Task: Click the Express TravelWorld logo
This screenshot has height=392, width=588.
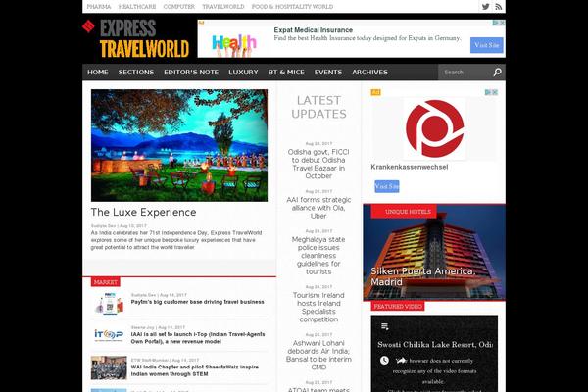Action: click(x=136, y=38)
